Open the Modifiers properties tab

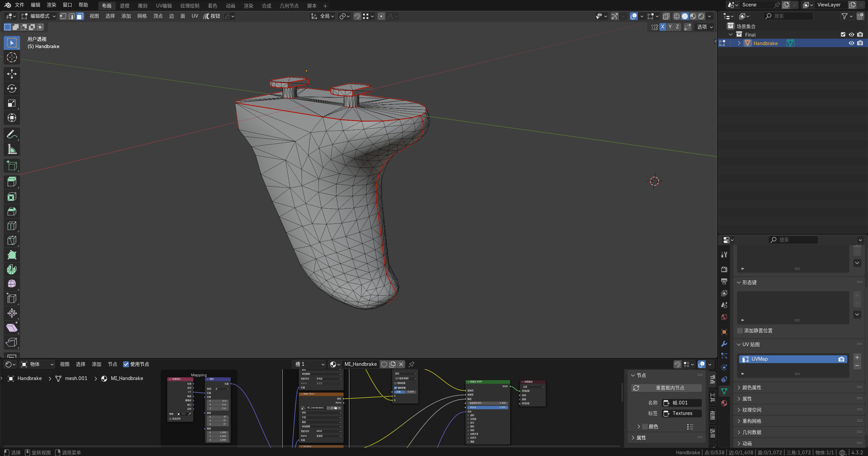724,344
